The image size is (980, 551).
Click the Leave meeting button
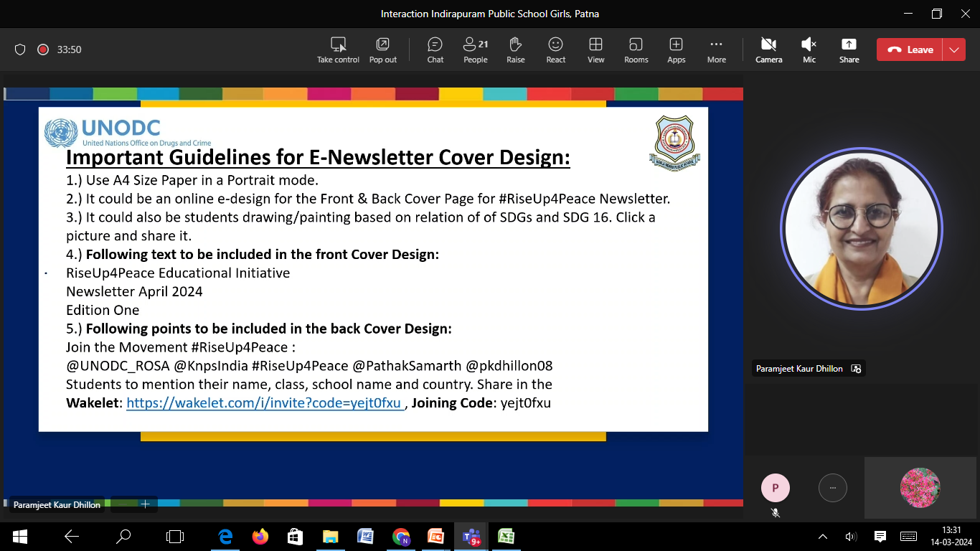point(910,50)
